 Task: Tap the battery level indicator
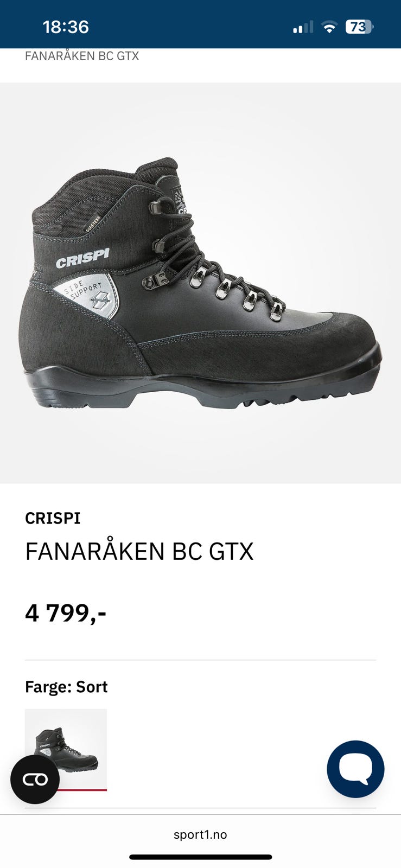point(359,27)
